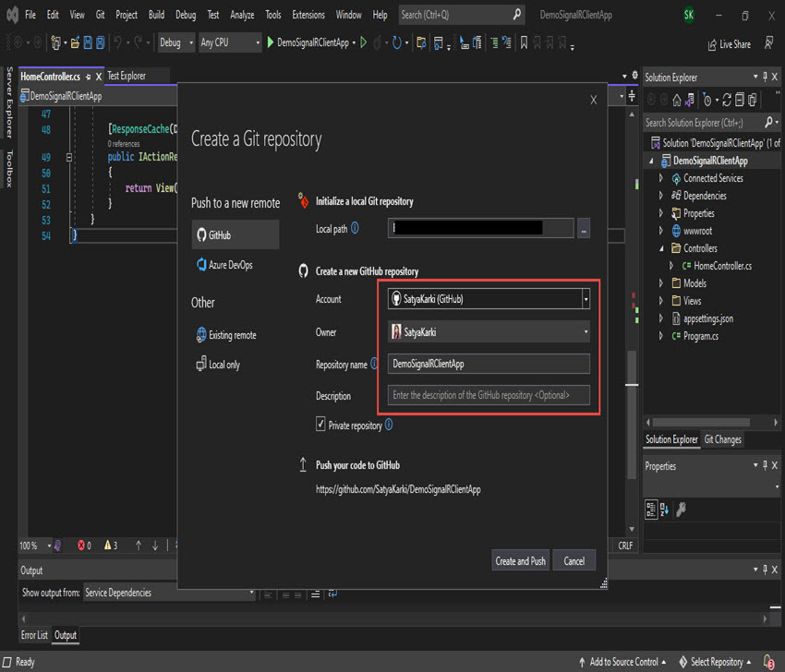Click Solution Explorer horizontal scrollbar

pos(701,422)
